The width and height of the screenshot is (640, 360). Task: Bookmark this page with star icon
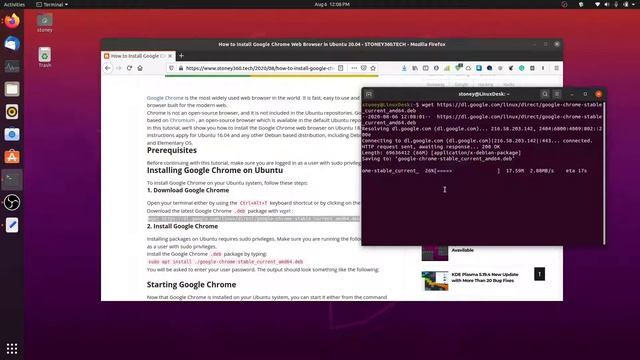373,68
